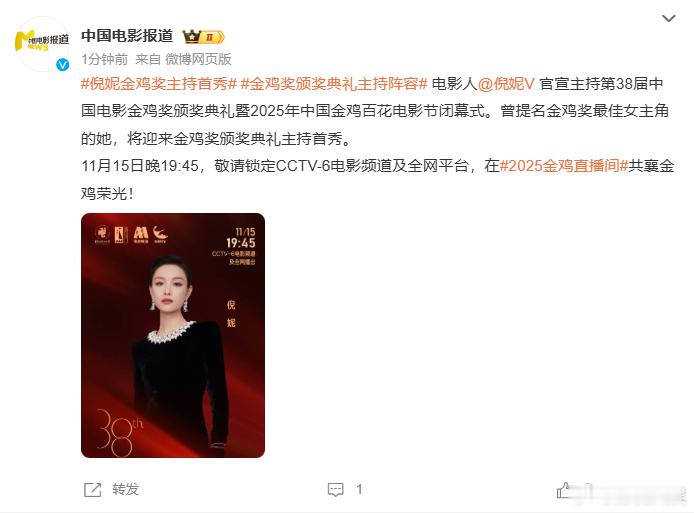
Task: Click the 38th logo on poster
Action: (119, 432)
